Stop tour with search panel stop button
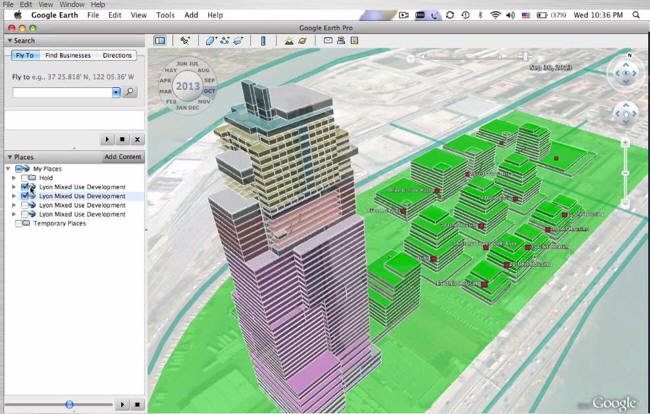The height and width of the screenshot is (414, 650). click(122, 139)
